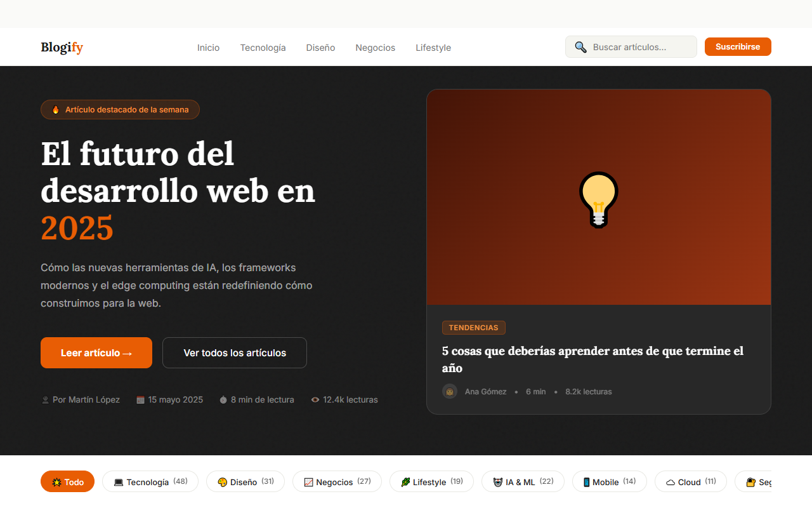Select the Todo category filter chip
Screen dimensions: 812x508
coord(67,481)
